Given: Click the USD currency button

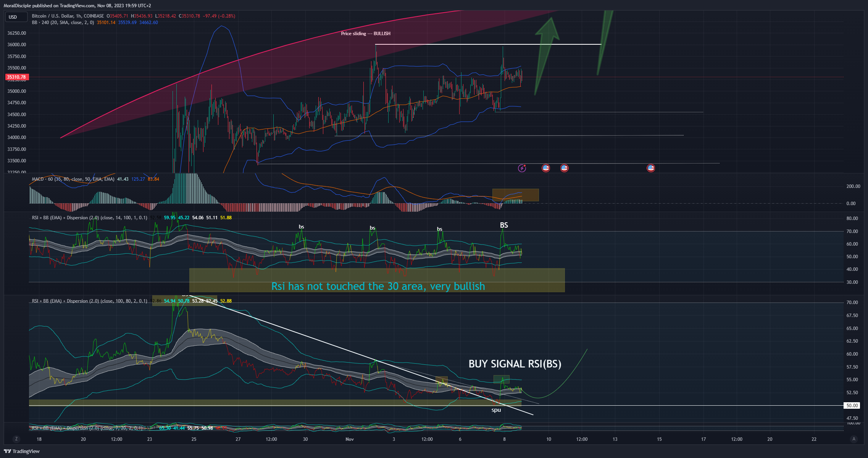Looking at the screenshot, I should (x=16, y=17).
